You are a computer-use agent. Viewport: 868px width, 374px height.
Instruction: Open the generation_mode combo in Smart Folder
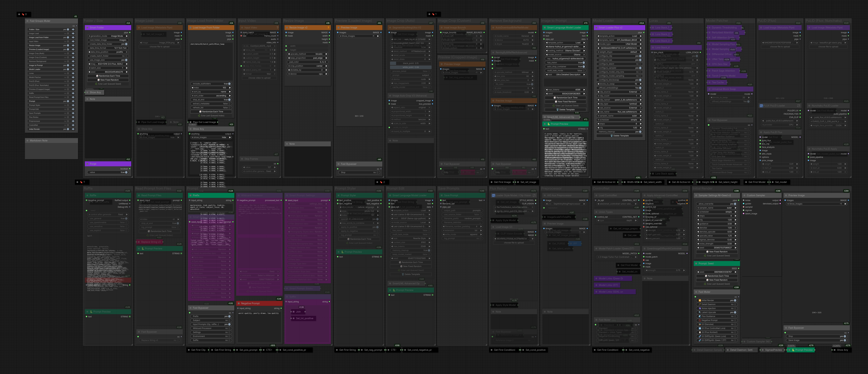[x=108, y=36]
